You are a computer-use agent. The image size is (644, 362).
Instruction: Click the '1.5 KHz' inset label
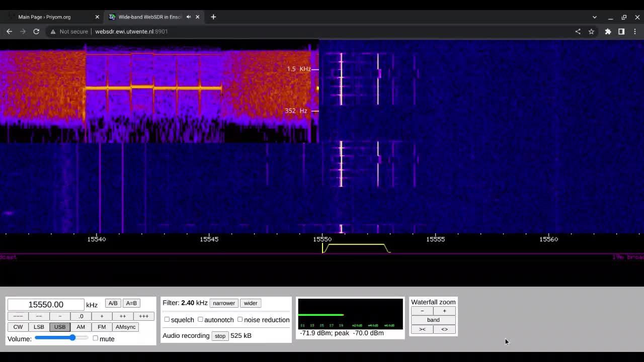pyautogui.click(x=299, y=69)
